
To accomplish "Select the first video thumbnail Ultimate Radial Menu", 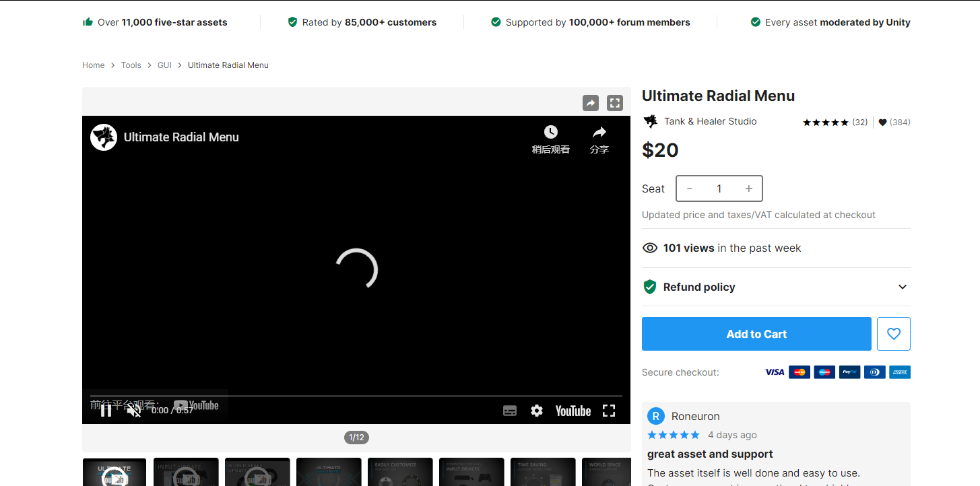I will (x=115, y=472).
